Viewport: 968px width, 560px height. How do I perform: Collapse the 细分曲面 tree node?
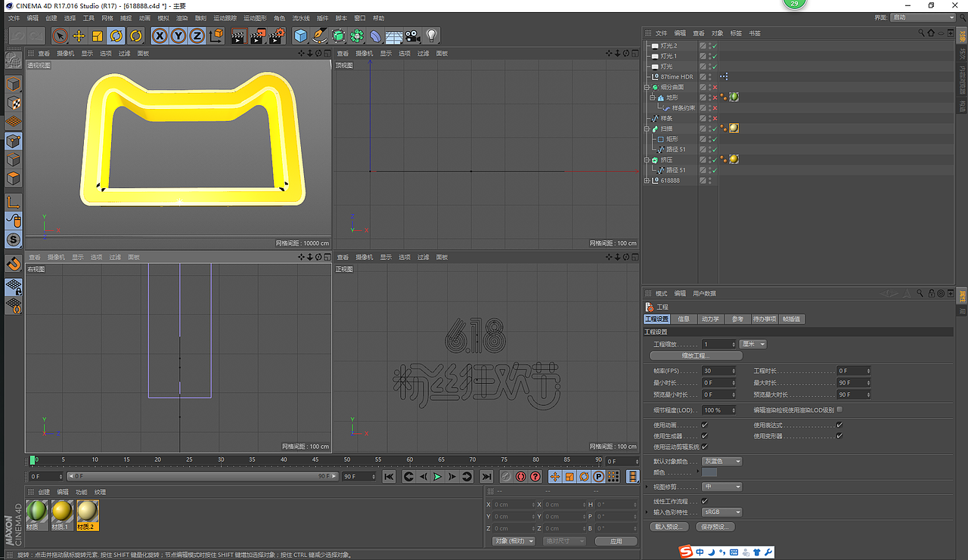pyautogui.click(x=647, y=88)
